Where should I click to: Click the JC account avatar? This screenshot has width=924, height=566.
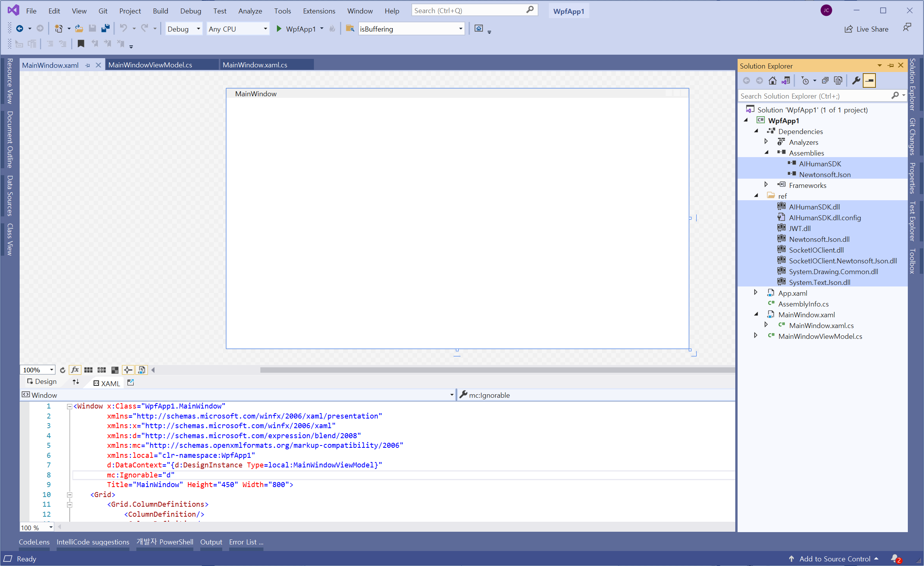(826, 10)
